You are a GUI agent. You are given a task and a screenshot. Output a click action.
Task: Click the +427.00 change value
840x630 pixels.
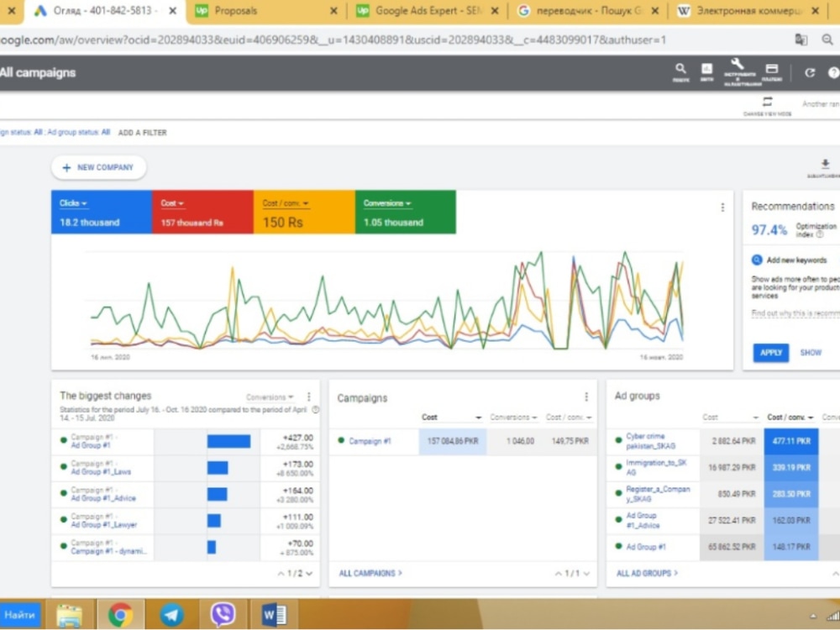tap(298, 438)
